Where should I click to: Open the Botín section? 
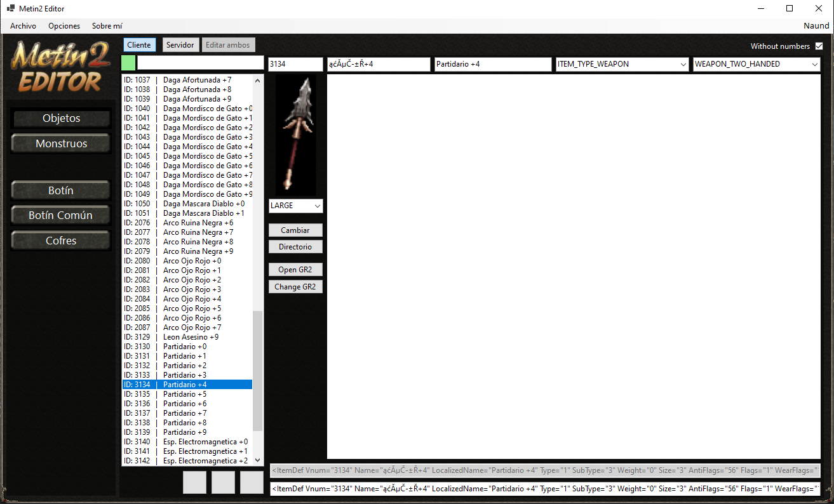coord(61,190)
